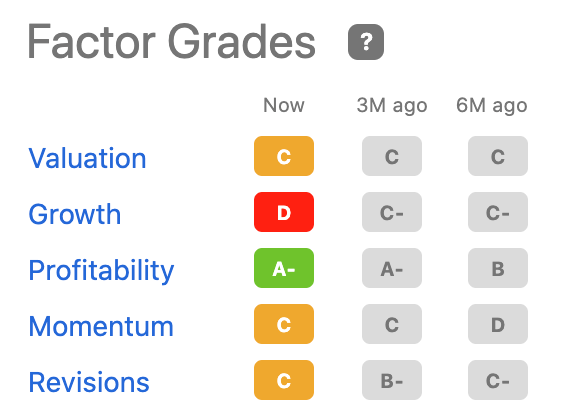Click Profitability B grade from 6M ago
Viewport: 564px width, 420px height.
498,268
